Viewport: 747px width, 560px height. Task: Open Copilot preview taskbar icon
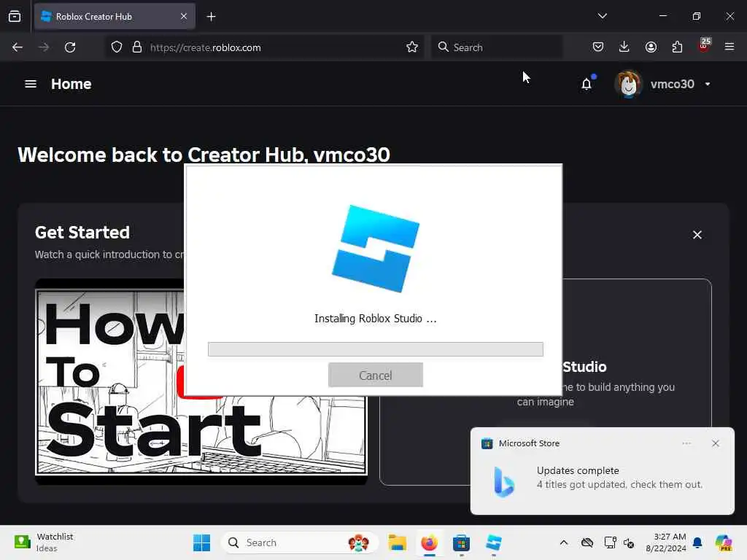[724, 542]
